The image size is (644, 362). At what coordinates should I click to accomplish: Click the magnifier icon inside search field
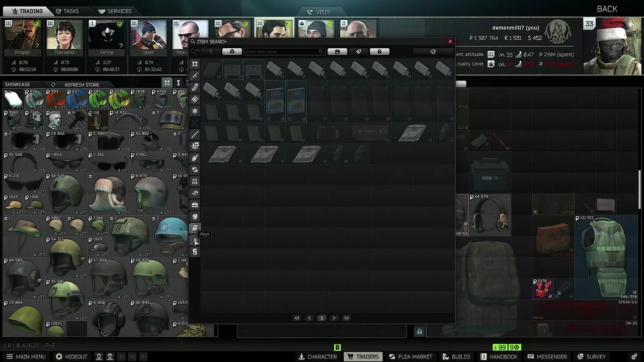point(320,52)
